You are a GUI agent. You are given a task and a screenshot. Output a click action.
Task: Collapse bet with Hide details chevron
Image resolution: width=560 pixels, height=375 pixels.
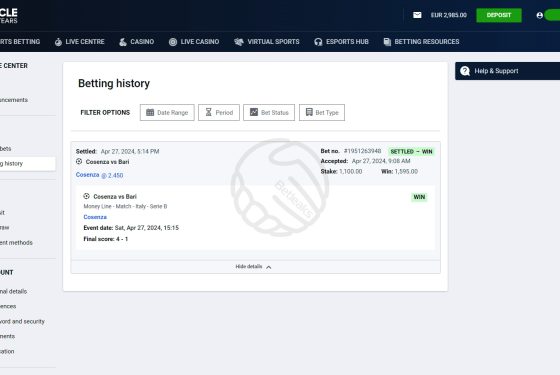coord(269,267)
